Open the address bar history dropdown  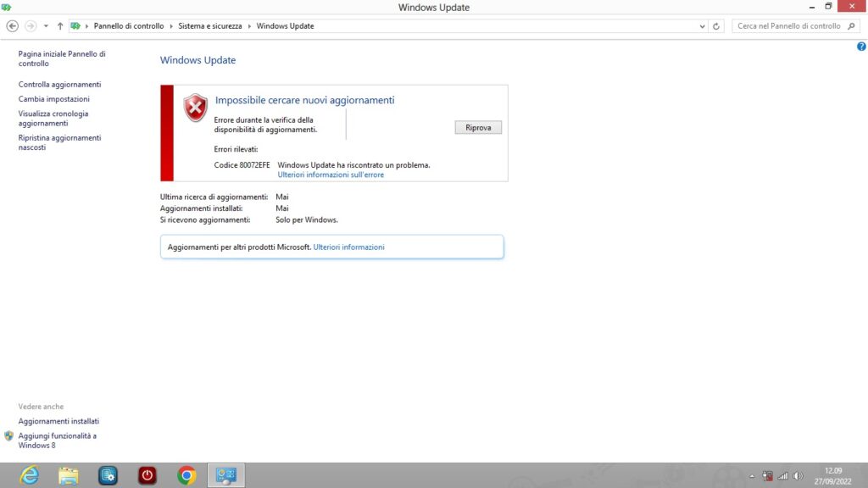[702, 26]
